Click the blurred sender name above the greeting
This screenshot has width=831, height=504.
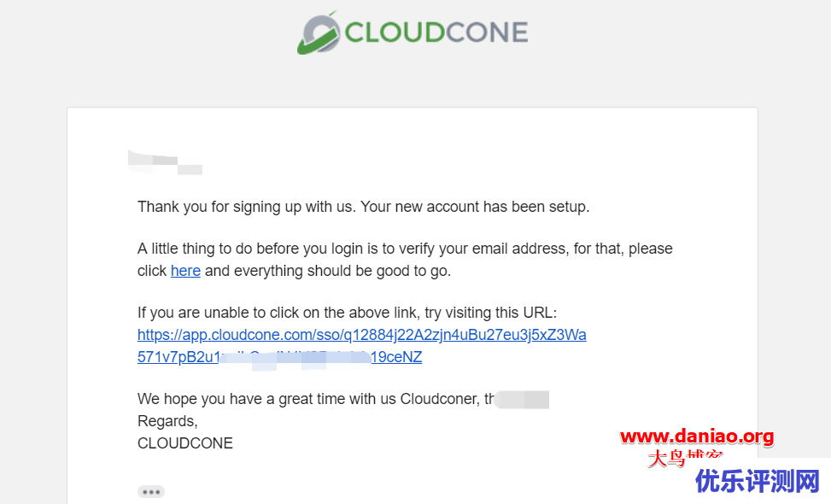[x=165, y=162]
